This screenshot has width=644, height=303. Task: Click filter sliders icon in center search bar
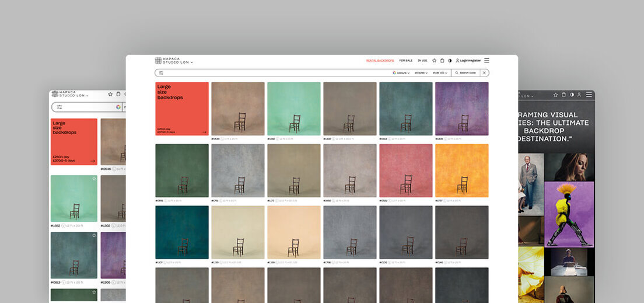pyautogui.click(x=161, y=73)
